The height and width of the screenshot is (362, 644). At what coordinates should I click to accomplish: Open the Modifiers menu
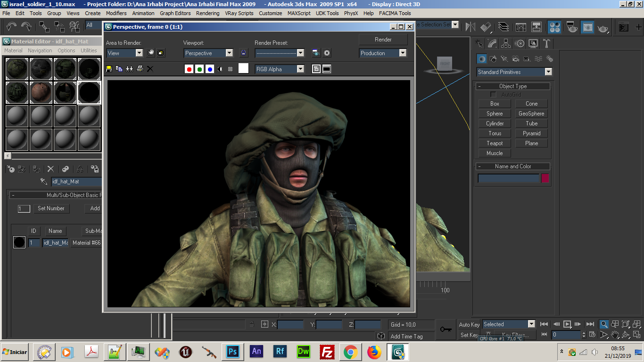click(116, 13)
